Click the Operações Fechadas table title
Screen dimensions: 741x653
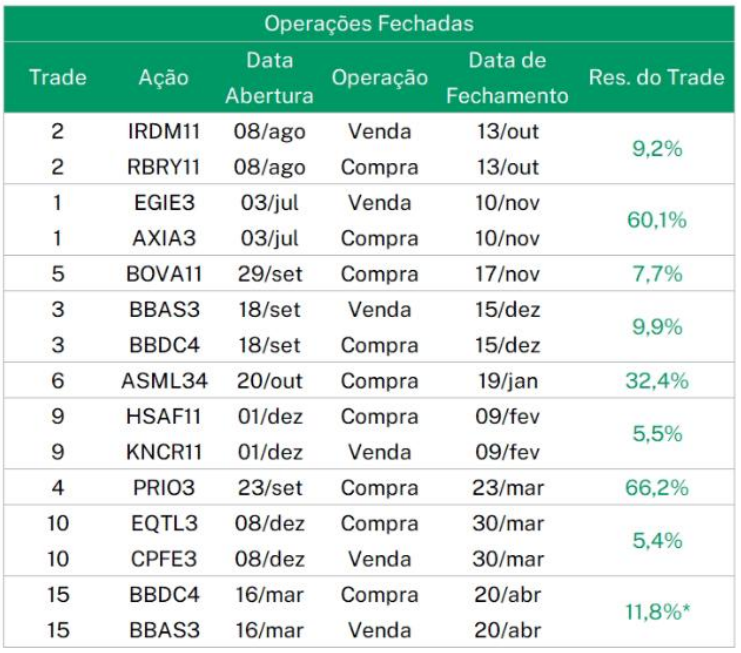point(369,23)
